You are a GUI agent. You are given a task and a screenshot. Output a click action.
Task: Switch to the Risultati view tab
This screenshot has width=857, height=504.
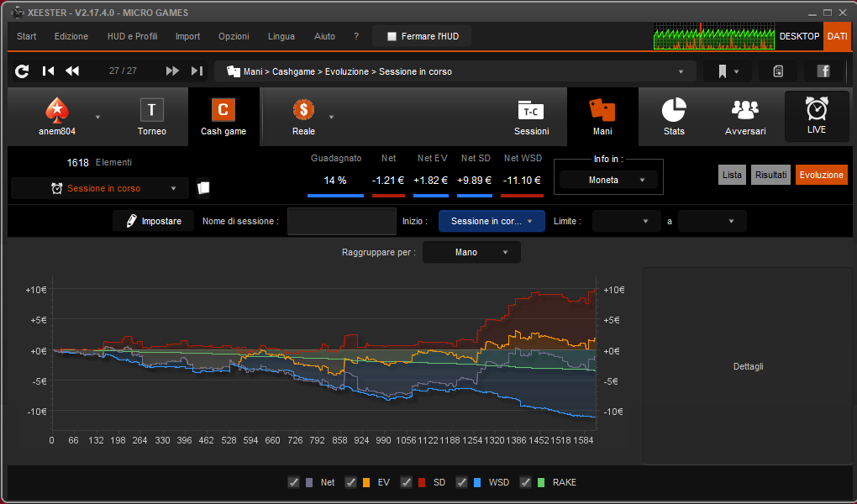pyautogui.click(x=770, y=175)
